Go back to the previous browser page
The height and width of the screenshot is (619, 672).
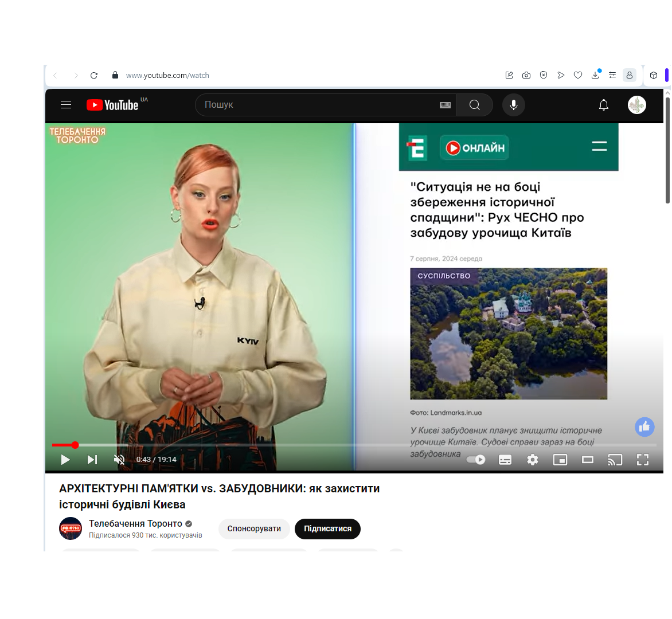(55, 76)
